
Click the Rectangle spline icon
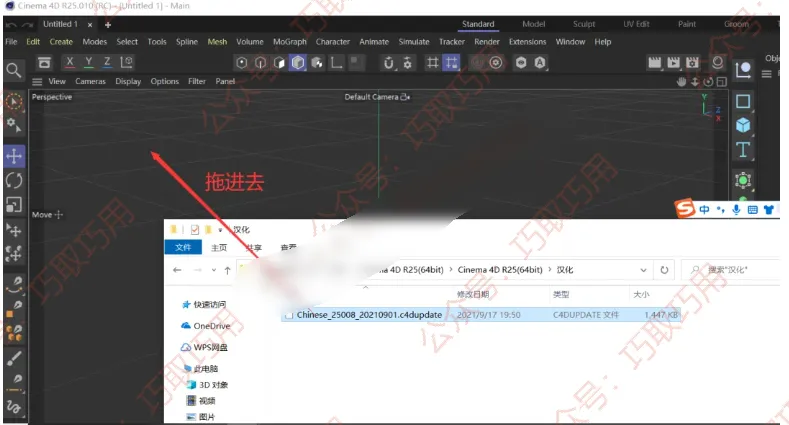tap(743, 101)
